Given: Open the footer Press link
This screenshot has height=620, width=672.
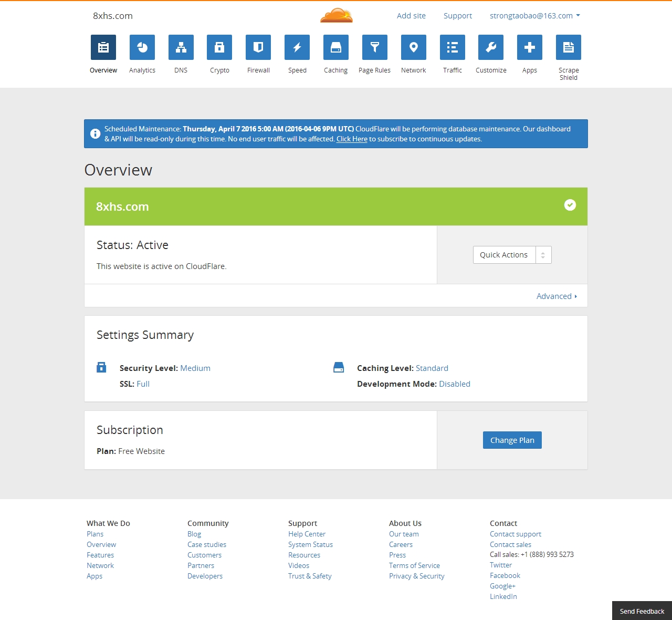Looking at the screenshot, I should point(397,555).
